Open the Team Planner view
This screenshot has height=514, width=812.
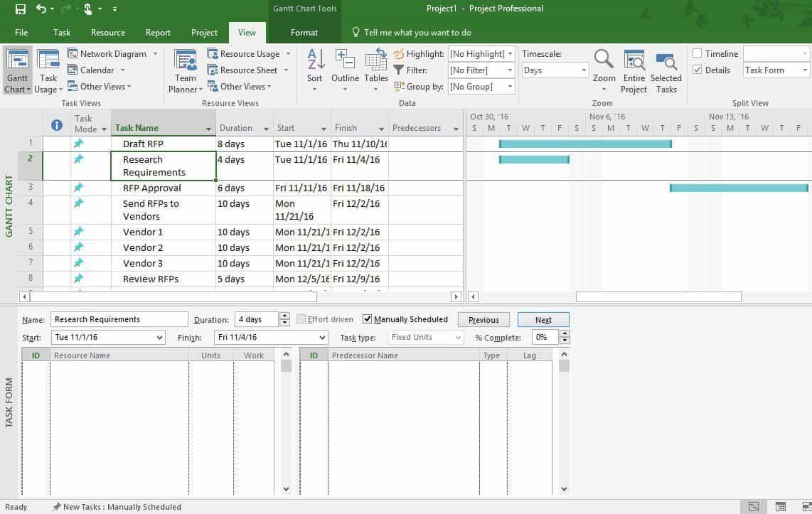(184, 69)
